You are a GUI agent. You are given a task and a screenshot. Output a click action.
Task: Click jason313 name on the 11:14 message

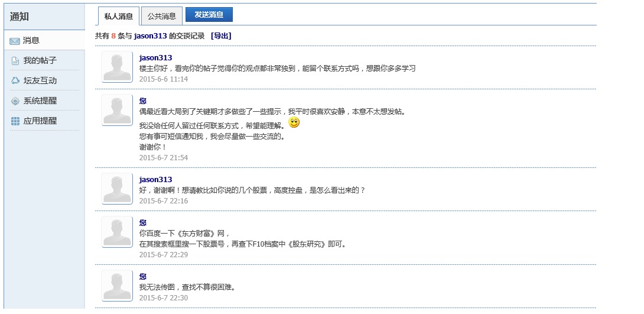coord(155,57)
